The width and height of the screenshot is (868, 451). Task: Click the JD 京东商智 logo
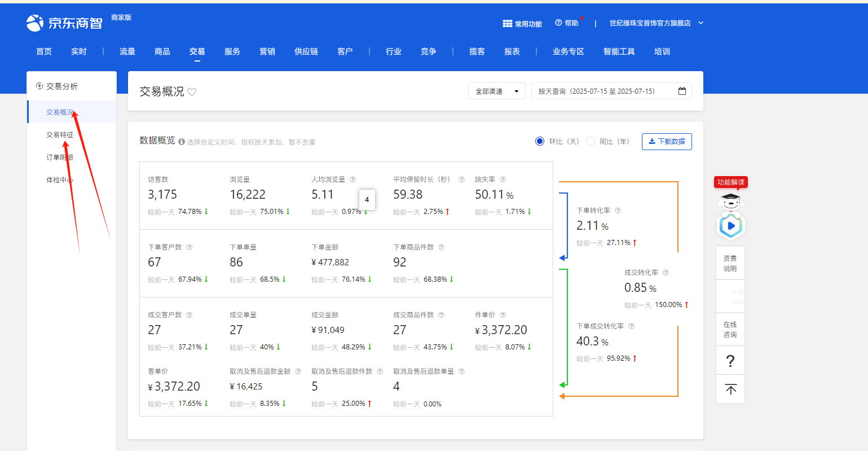coord(64,23)
